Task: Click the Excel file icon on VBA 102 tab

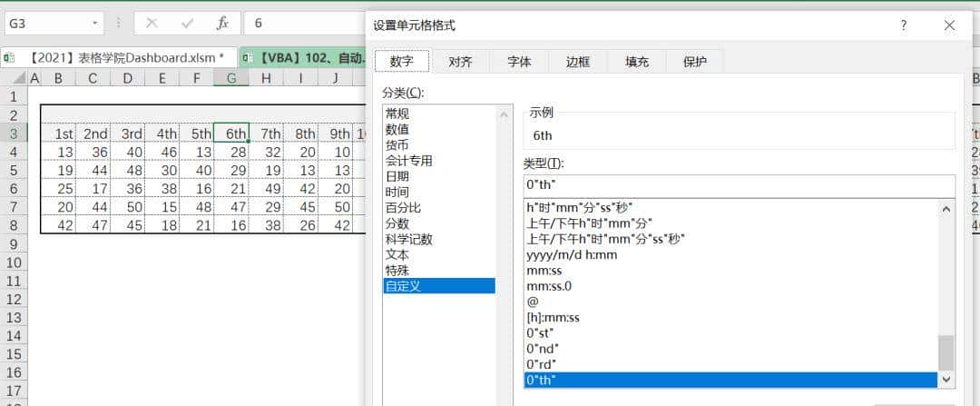Action: 248,58
